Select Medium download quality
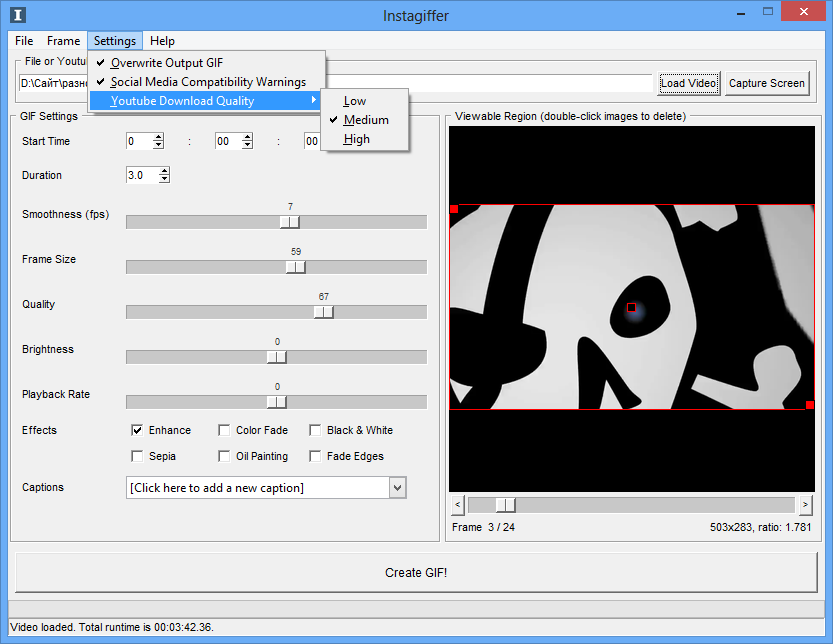The height and width of the screenshot is (644, 833). [x=364, y=120]
